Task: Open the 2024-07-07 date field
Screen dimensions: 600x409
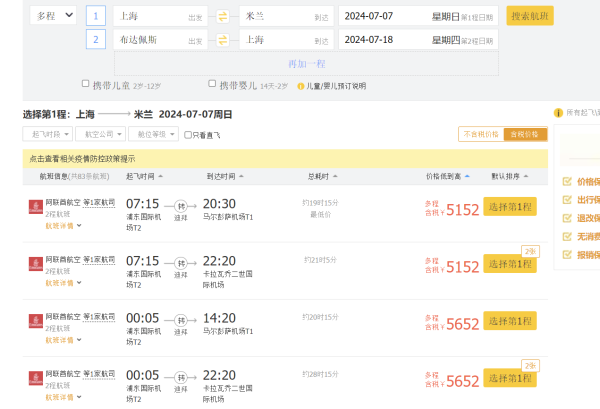Action: 418,16
